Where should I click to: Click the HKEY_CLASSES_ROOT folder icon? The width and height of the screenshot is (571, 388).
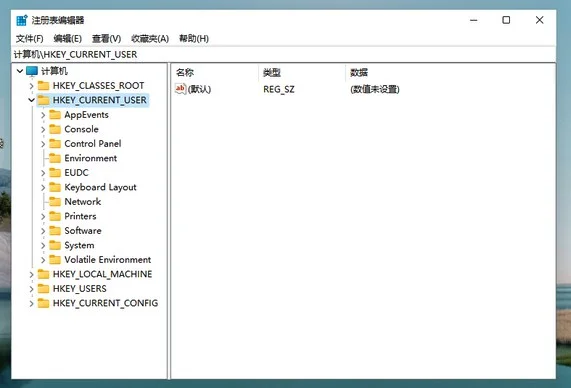tap(44, 86)
